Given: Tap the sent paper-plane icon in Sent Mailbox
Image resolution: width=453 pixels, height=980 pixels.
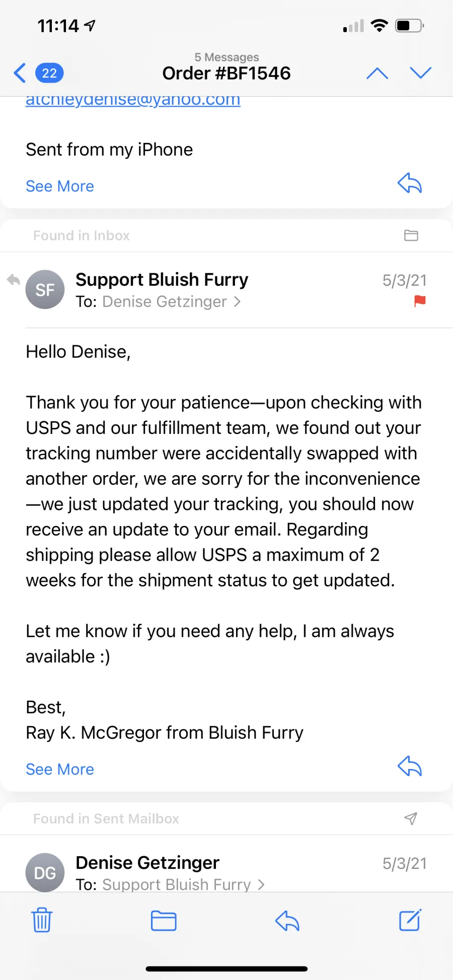Looking at the screenshot, I should [411, 818].
